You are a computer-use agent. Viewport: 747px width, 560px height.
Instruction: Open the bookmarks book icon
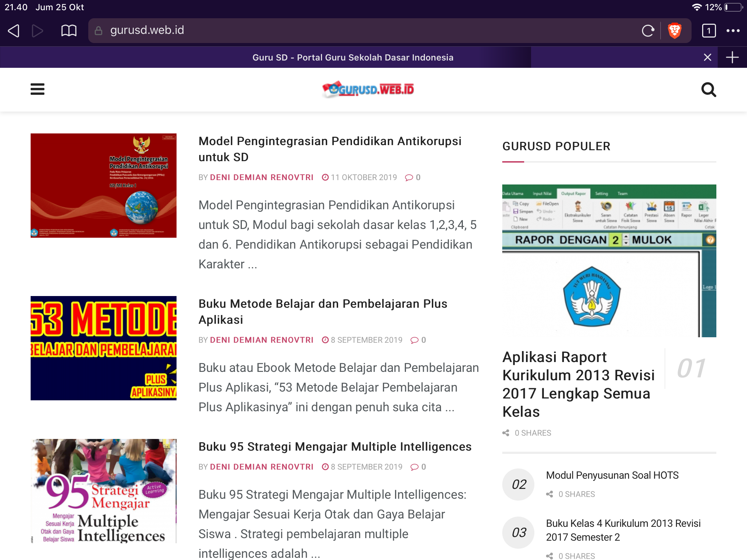69,31
